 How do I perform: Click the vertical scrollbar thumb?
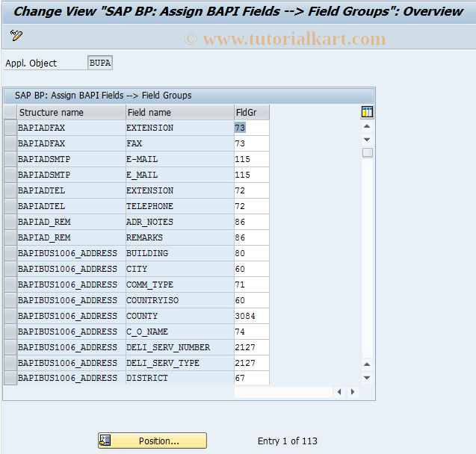coord(368,152)
